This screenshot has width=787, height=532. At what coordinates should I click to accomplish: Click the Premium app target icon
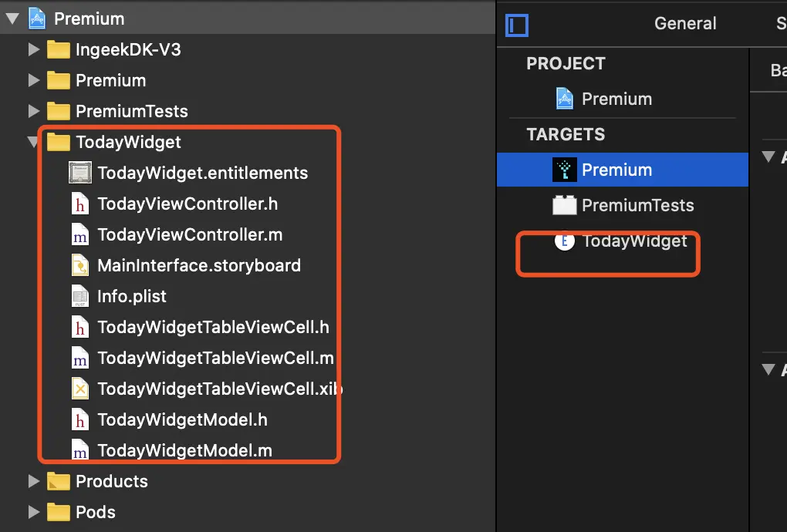click(x=565, y=170)
